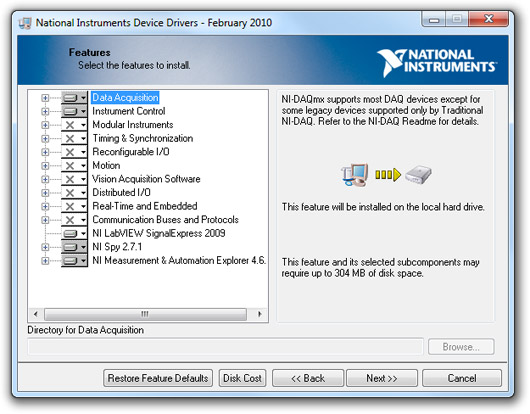Select the Timing & Synchronization feature
This screenshot has height=414, width=530.
143,138
